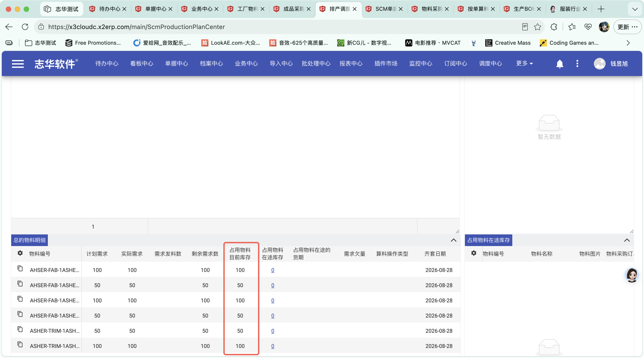644x358 pixels.
Task: Select the 总的物料明细 tab
Action: pyautogui.click(x=30, y=240)
